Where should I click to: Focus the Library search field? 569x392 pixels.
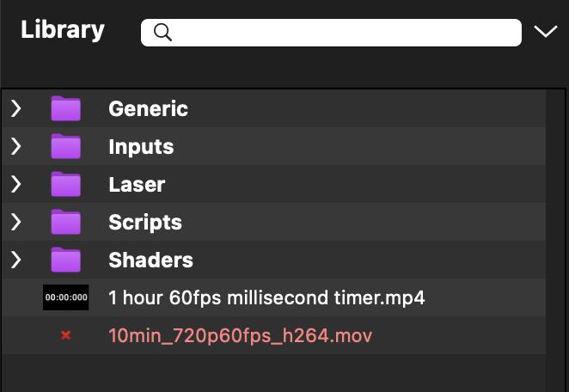[x=344, y=33]
